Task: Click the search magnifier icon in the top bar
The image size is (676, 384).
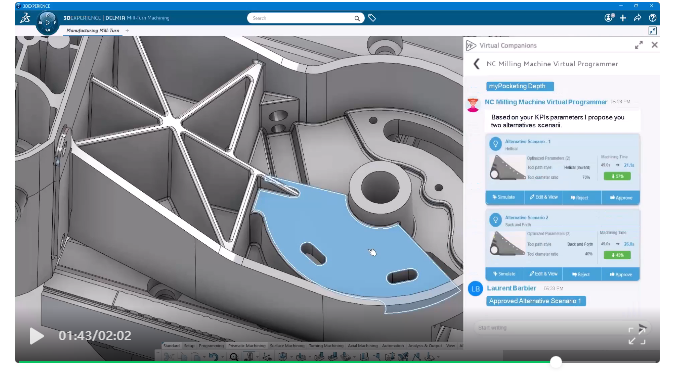Action: [x=357, y=18]
